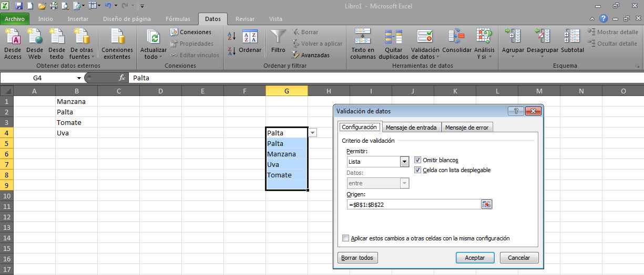
Task: Click the Filtro funnel icon
Action: coord(278,37)
